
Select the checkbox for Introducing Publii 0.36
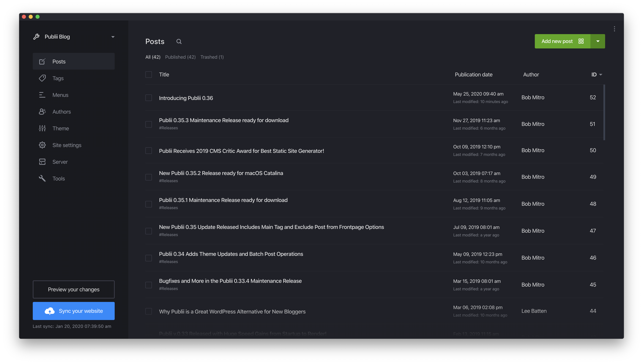click(x=149, y=98)
